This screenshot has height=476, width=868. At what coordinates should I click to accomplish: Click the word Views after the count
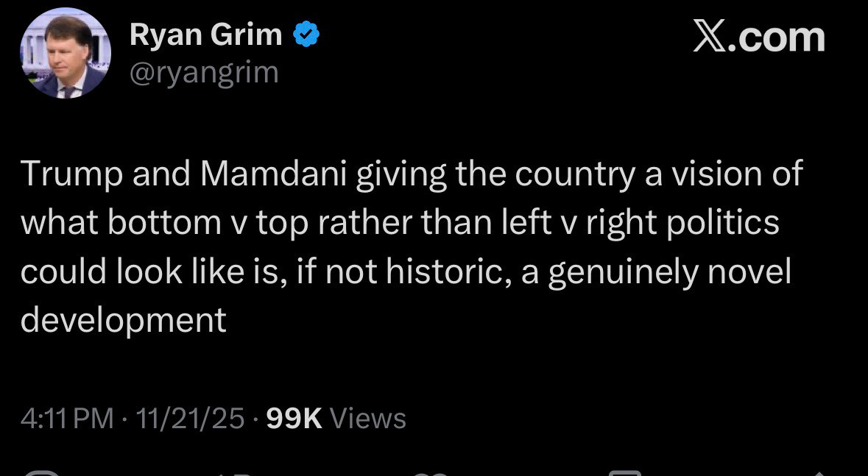tap(367, 419)
